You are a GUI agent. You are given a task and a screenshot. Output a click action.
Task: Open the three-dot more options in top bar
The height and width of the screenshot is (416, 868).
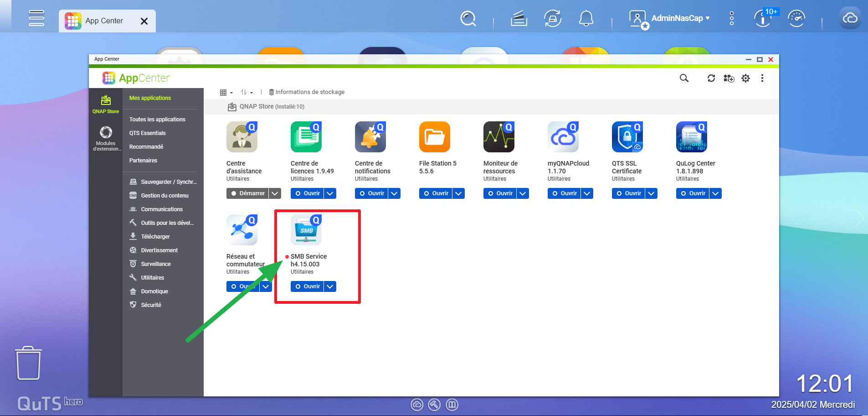(x=732, y=19)
